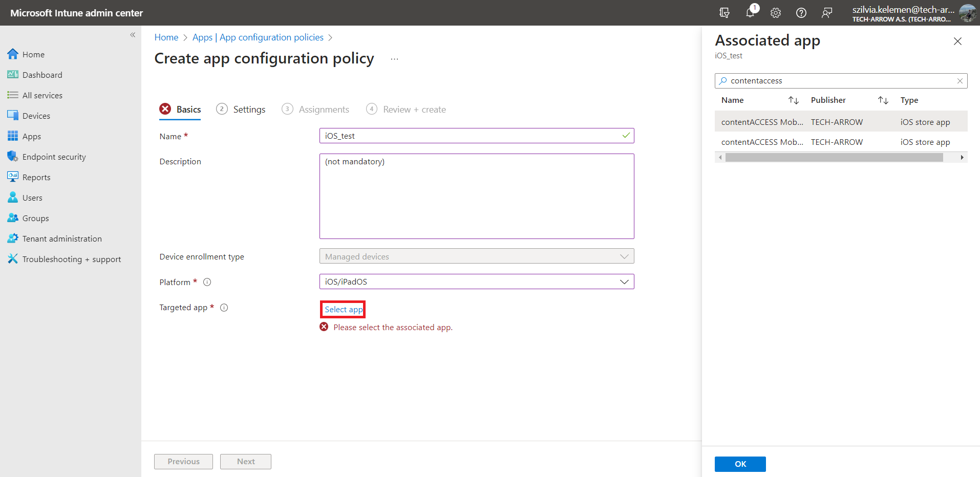The image size is (980, 477).
Task: Open the notifications bell icon
Action: (750, 13)
